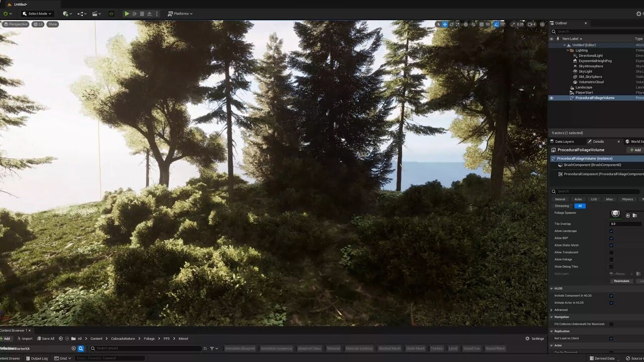This screenshot has height=362, width=644.
Task: Open the viewport Show menu
Action: click(x=53, y=24)
